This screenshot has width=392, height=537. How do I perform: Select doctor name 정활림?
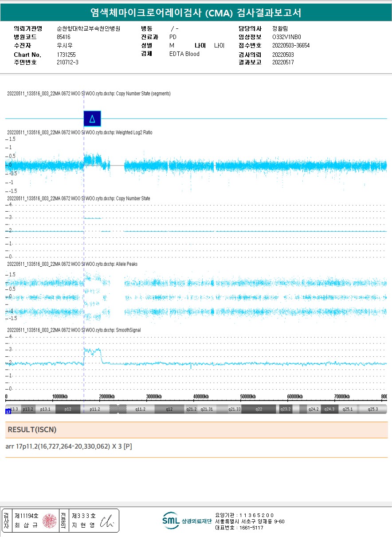[280, 28]
